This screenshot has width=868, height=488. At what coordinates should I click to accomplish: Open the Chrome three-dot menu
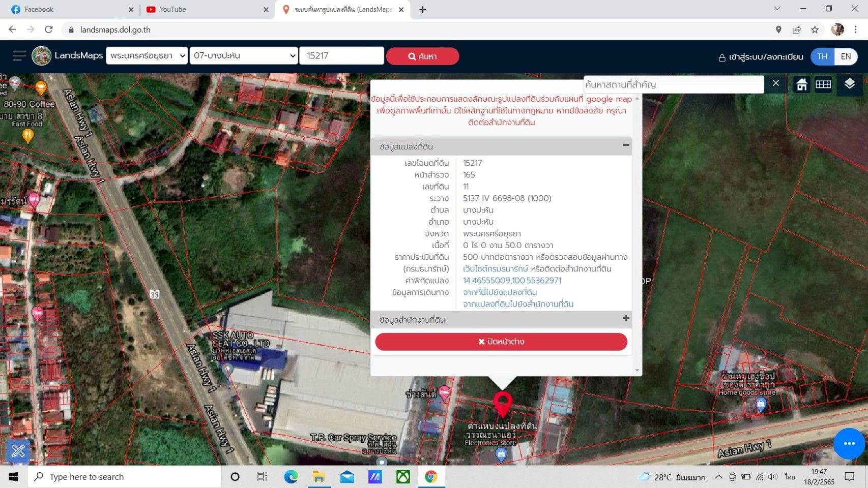tap(856, 29)
